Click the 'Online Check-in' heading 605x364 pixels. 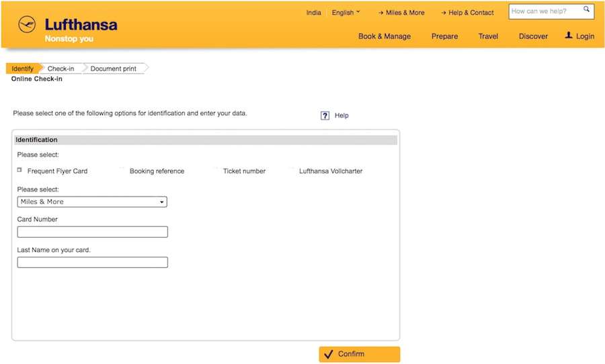coord(37,79)
